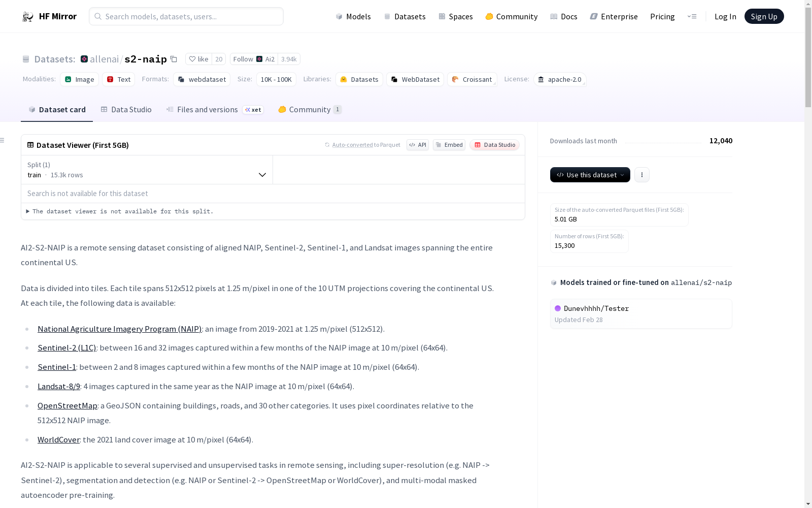
Task: Select the 10K - 100K size tag
Action: point(276,79)
